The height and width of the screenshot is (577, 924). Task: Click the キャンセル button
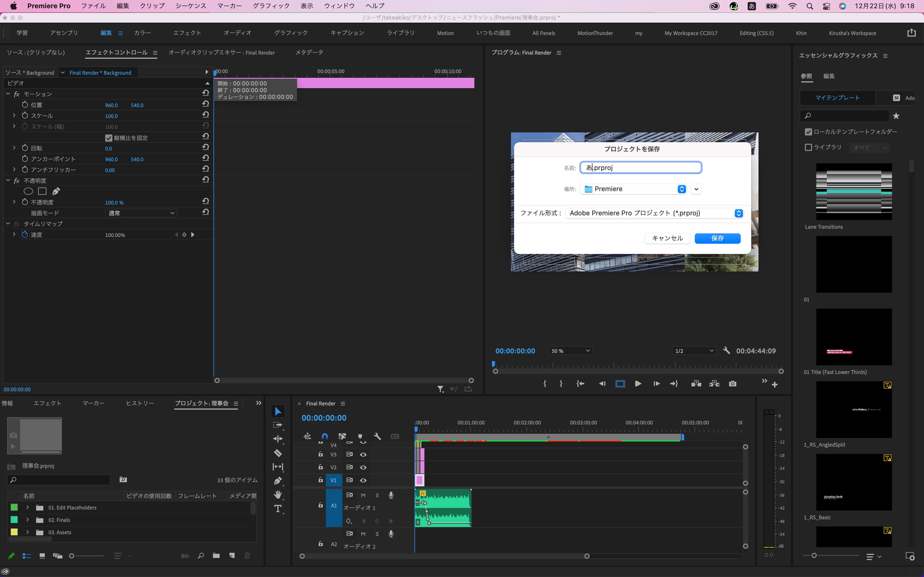click(x=667, y=238)
